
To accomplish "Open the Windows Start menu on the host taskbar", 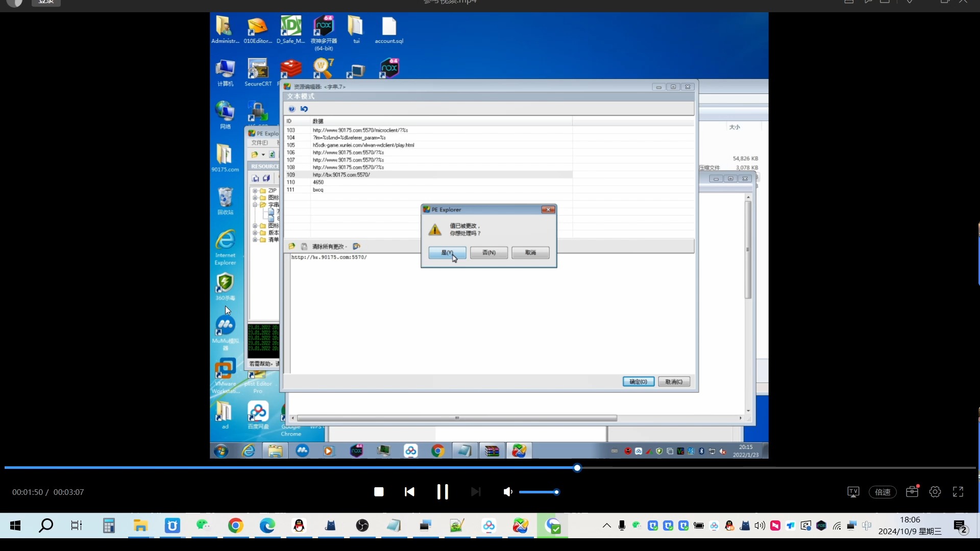I will pos(15,525).
